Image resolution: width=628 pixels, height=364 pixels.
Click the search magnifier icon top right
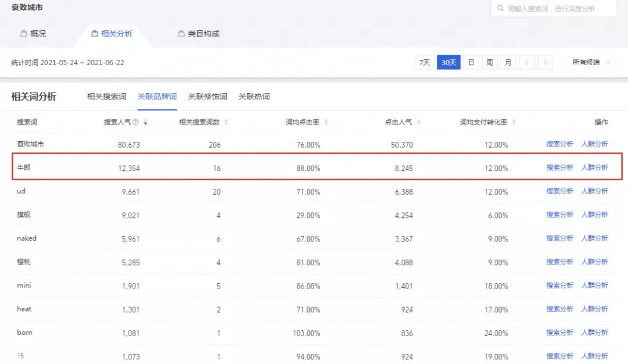501,8
